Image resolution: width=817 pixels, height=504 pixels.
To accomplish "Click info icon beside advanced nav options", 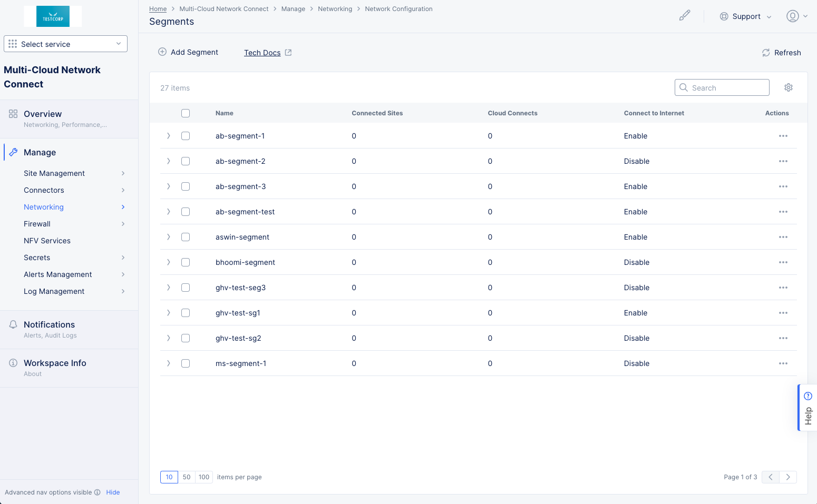I will coord(98,492).
